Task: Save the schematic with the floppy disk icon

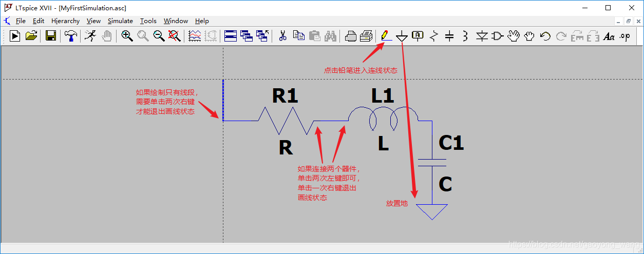Action: (x=50, y=36)
